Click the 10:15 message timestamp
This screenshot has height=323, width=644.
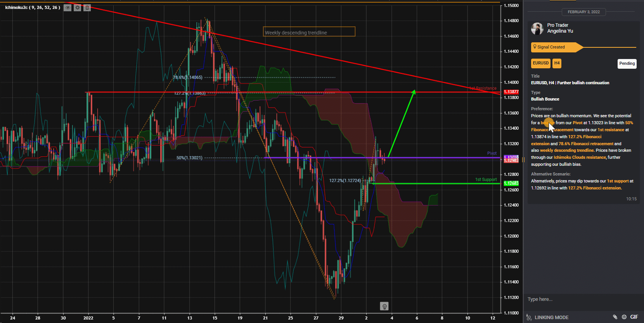pyautogui.click(x=631, y=199)
